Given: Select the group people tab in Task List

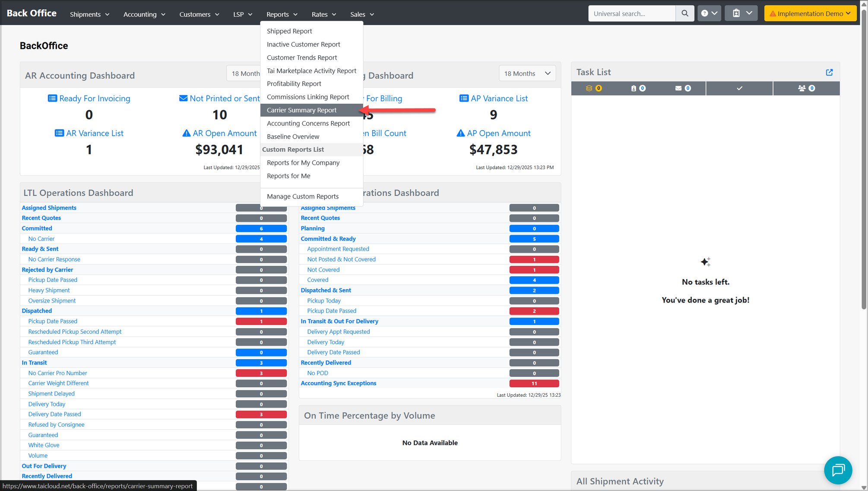Looking at the screenshot, I should click(806, 88).
